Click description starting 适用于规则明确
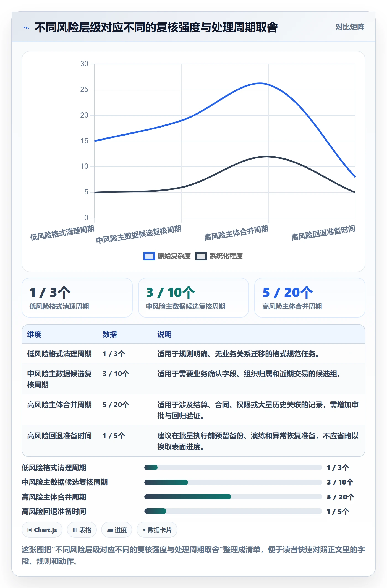 [238, 354]
